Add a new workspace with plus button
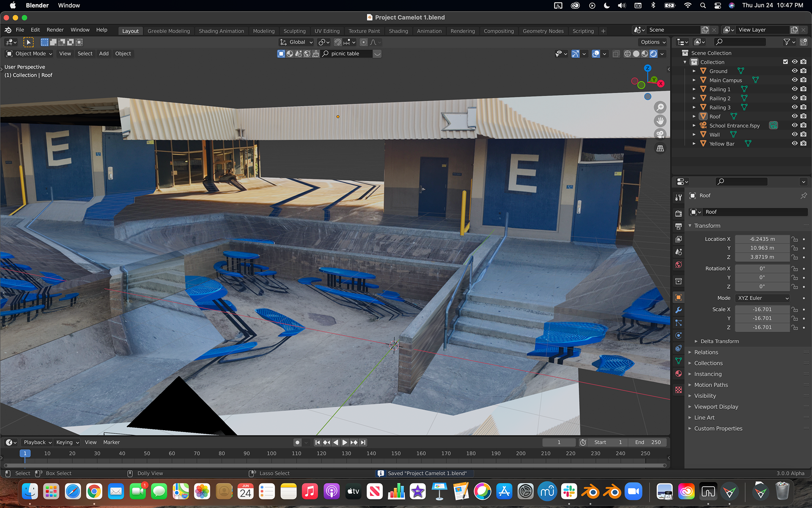Screen dimensions: 812x508 click(603, 31)
